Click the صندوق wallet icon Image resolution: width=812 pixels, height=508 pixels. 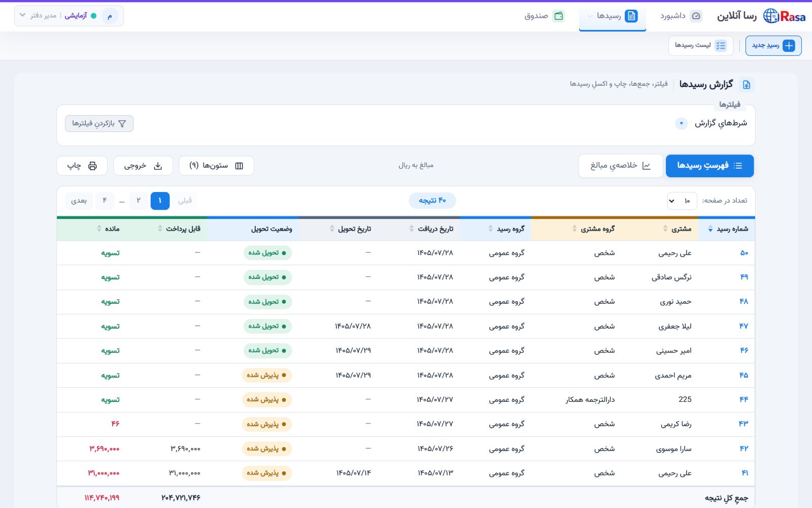tap(559, 16)
